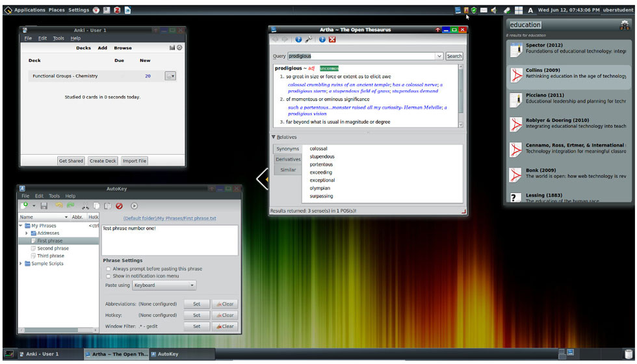Click the green shield tray icon
Image resolution: width=637 pixels, height=364 pixels.
coord(474,10)
